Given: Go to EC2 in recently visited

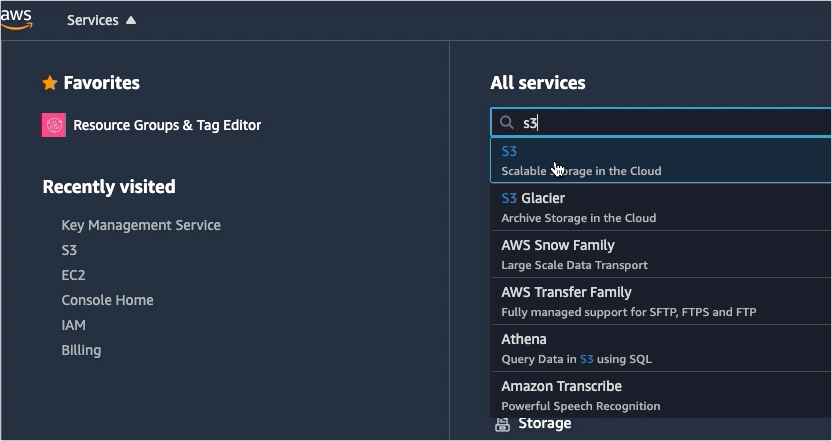Looking at the screenshot, I should click(72, 275).
